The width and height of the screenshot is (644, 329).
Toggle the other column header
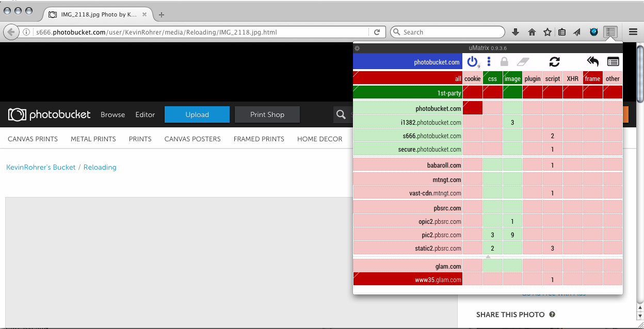click(613, 78)
